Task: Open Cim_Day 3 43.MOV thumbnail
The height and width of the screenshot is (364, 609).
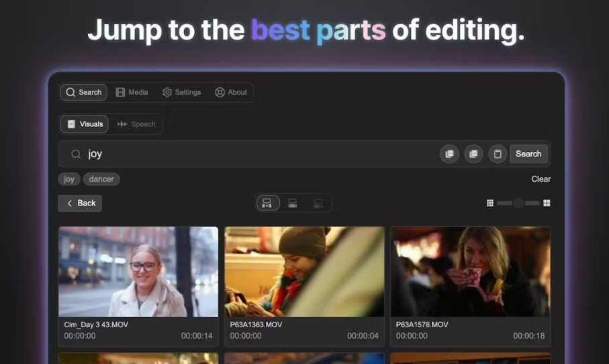Action: click(x=138, y=272)
